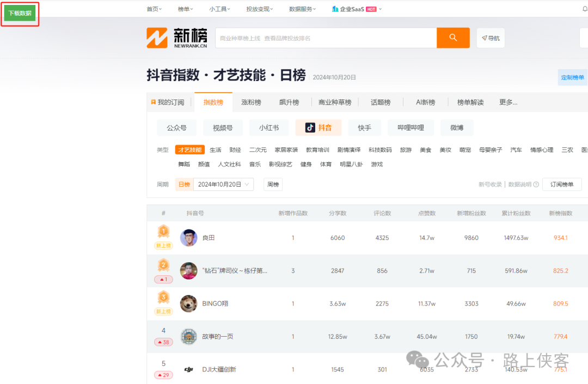Open the 导航 navigation button
This screenshot has width=588, height=384.
(x=491, y=38)
